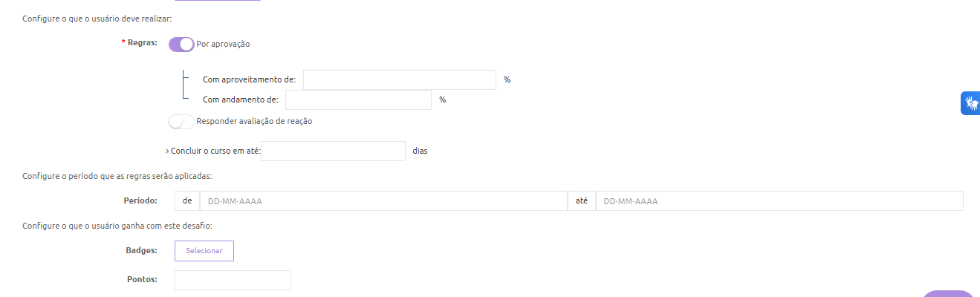This screenshot has height=297, width=980.
Task: Disable the Por aprovação rule toggle
Action: tap(181, 45)
